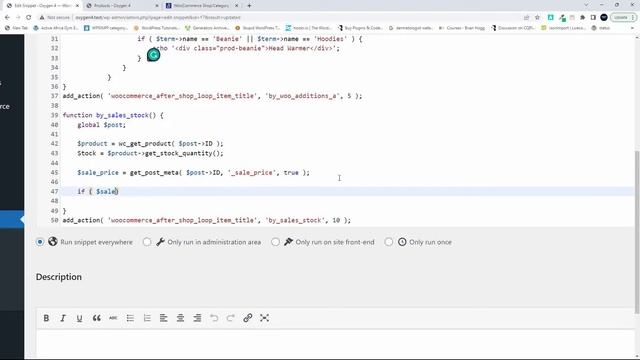Open the Courses - Brian Hogg bookmark

pos(462,28)
